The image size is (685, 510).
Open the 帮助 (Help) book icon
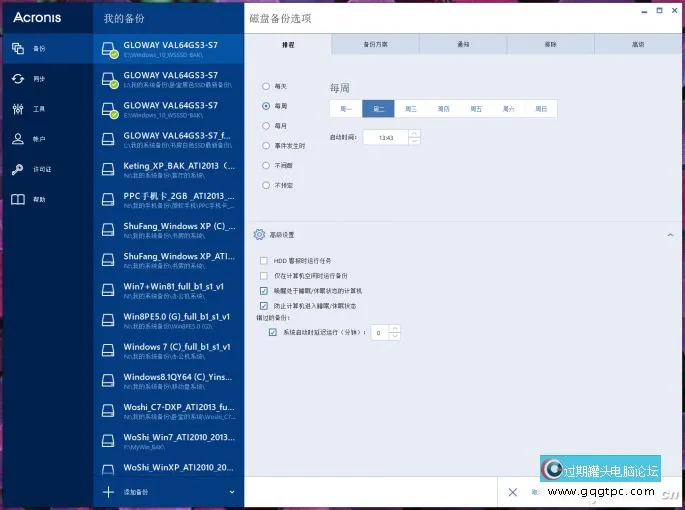click(x=17, y=199)
